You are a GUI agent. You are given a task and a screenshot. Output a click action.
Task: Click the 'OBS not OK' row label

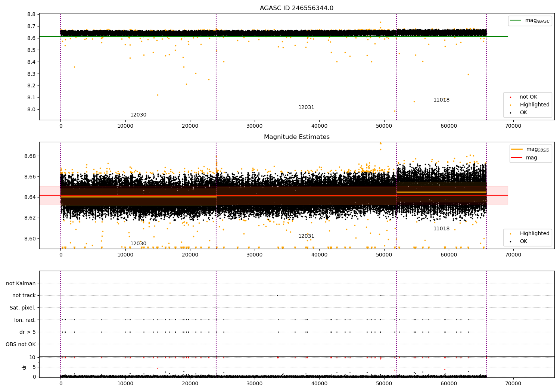[x=21, y=344]
